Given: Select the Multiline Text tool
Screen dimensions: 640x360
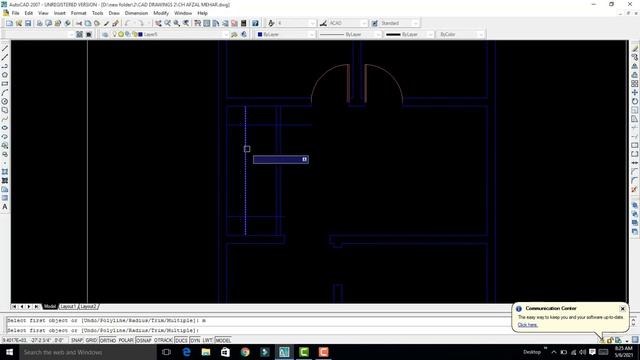Looking at the screenshot, I should point(5,207).
